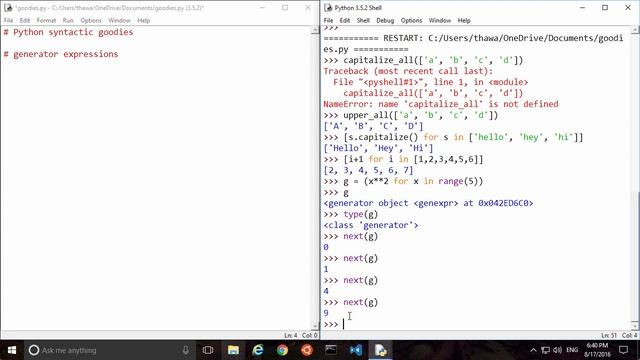Open Help menu in Python Shell window
The height and width of the screenshot is (360, 640).
click(464, 20)
